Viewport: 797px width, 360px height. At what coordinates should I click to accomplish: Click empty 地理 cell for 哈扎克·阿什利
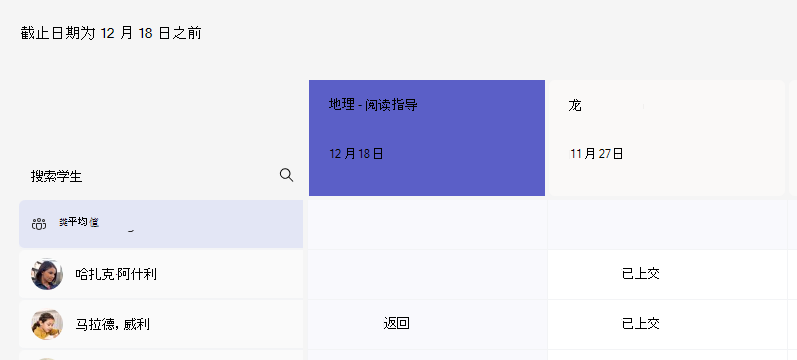pos(427,274)
